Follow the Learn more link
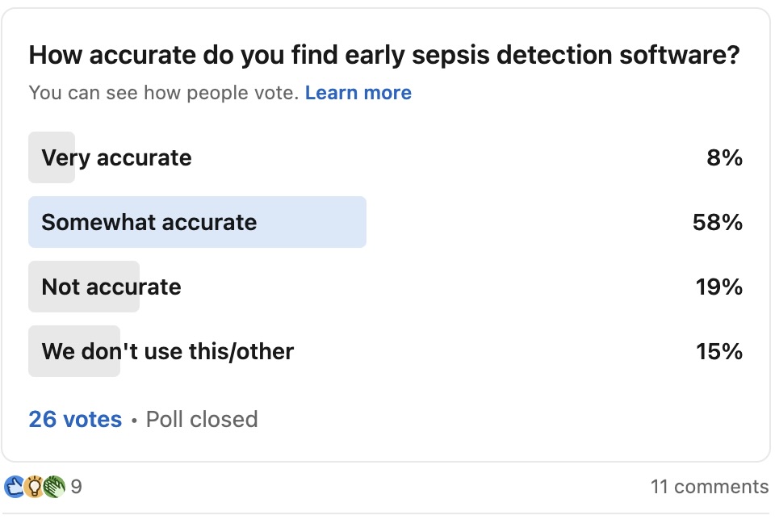 tap(358, 93)
